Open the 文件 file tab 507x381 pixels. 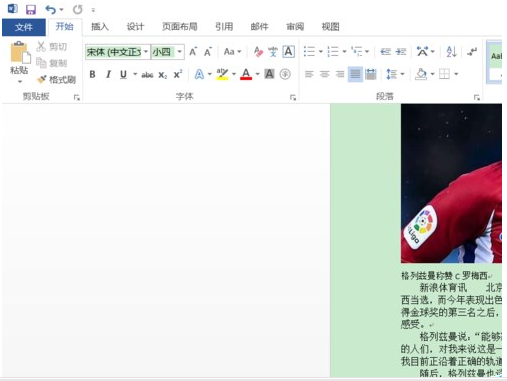tap(24, 27)
